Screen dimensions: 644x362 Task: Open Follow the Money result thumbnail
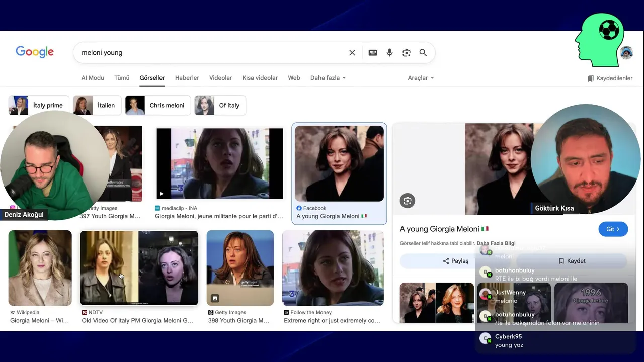[333, 268]
